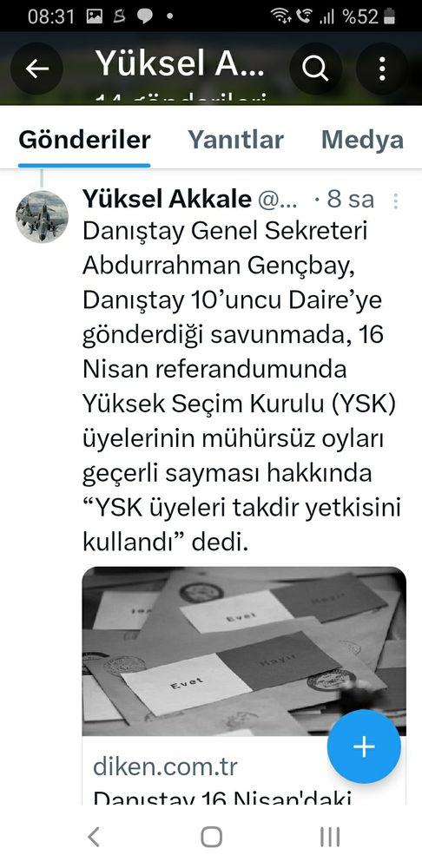Viewport: 422px width, 868px height.
Task: Open the Evet/Hayır ballot image preview
Action: [244, 651]
